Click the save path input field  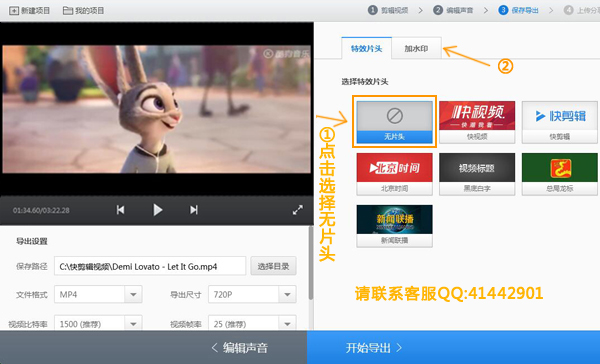coord(150,266)
